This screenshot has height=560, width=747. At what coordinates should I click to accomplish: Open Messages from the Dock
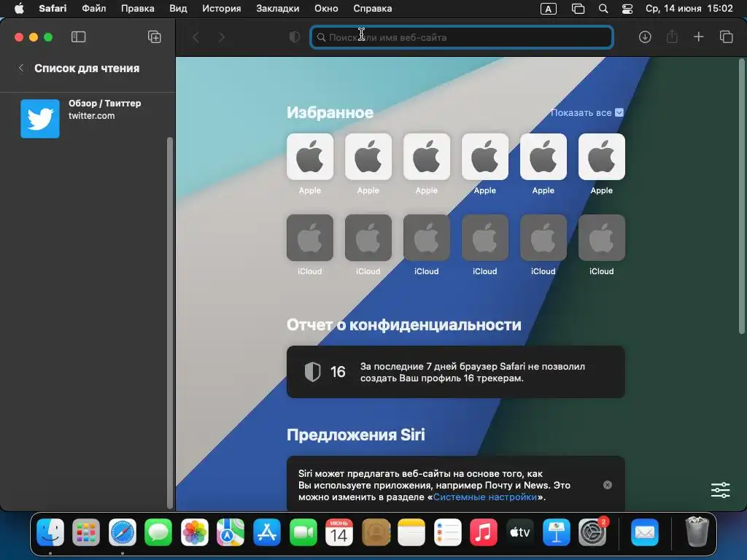(x=158, y=532)
